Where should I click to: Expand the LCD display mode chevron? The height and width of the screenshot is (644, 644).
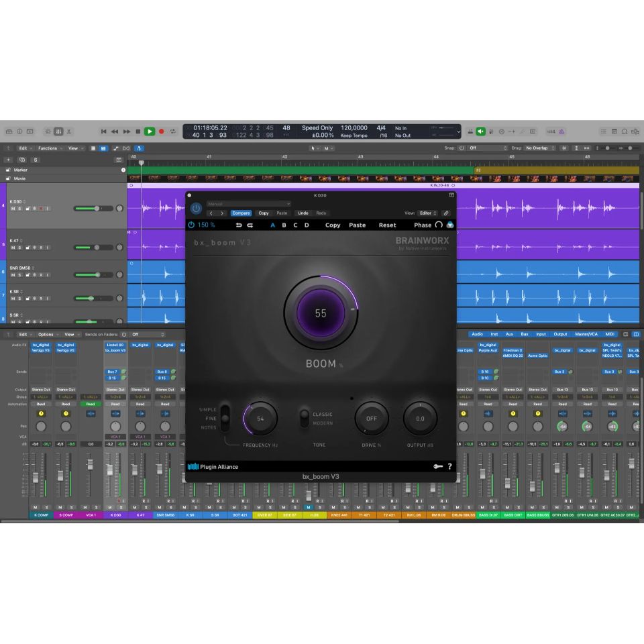(x=458, y=132)
